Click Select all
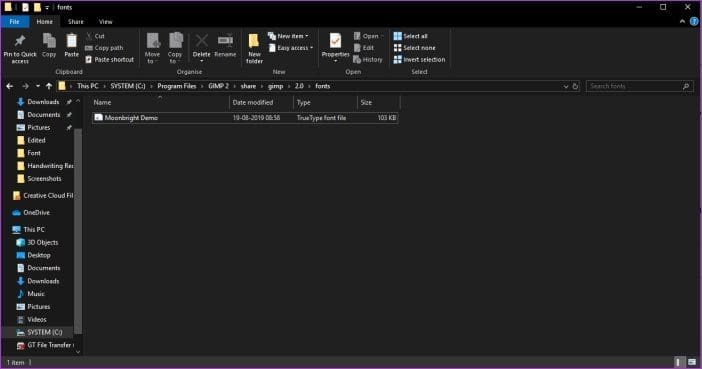The image size is (702, 369). point(411,36)
